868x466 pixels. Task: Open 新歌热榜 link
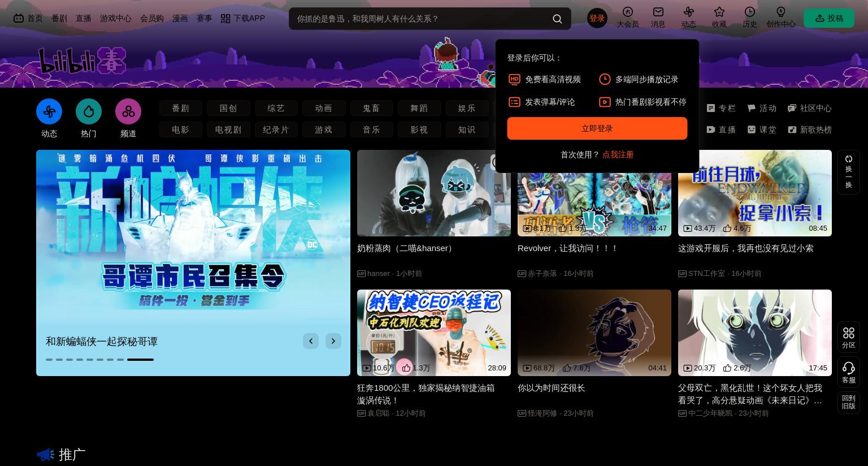coord(810,130)
